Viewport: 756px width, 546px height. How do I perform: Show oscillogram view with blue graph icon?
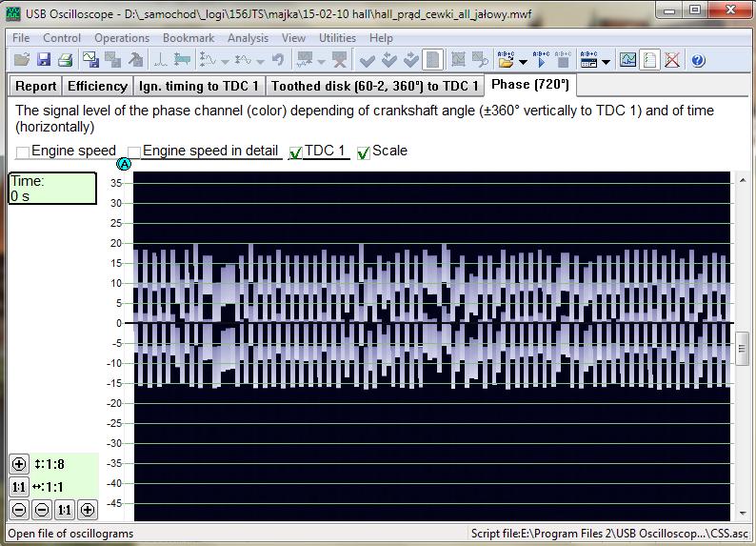pos(627,60)
